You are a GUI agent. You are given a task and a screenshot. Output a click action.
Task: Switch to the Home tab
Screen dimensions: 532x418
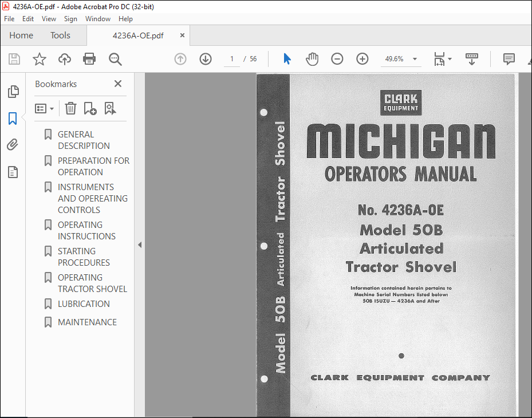[x=21, y=36]
